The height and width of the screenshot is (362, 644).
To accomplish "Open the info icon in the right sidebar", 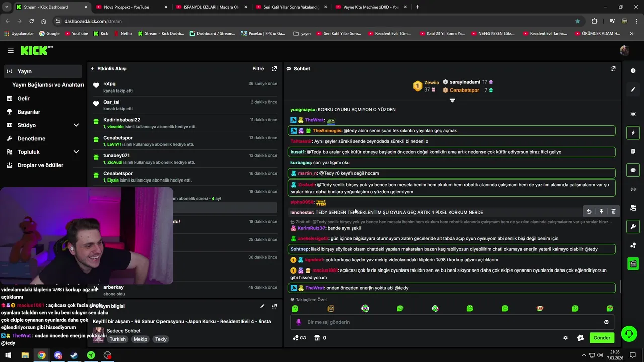I will pyautogui.click(x=633, y=71).
